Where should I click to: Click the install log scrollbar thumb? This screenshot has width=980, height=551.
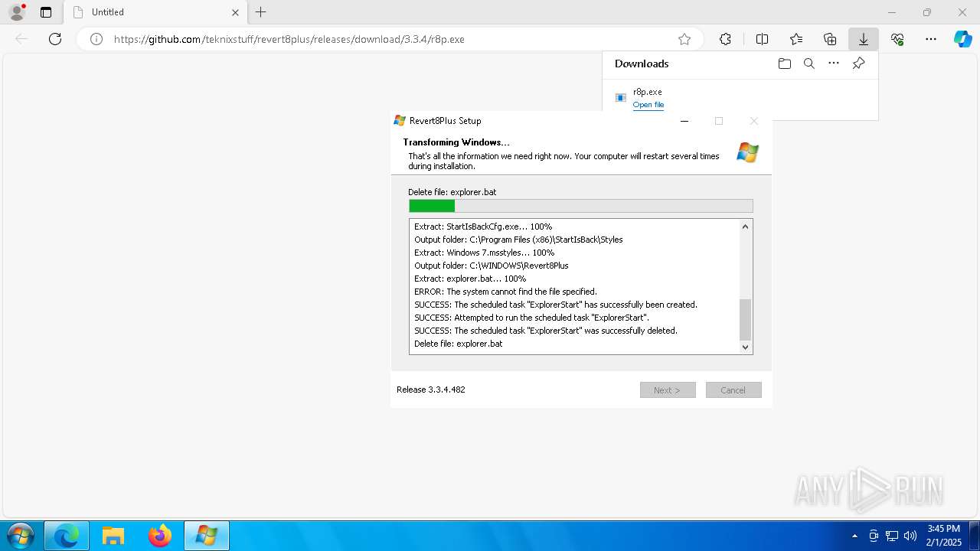746,319
